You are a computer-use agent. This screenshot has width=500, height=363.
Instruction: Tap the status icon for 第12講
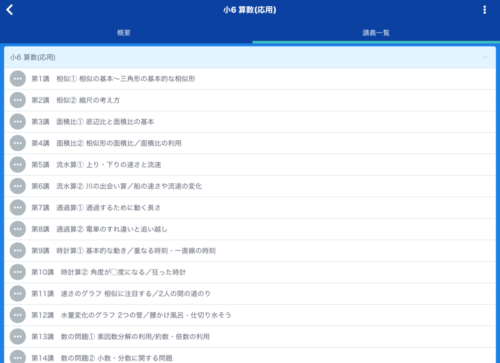click(18, 315)
